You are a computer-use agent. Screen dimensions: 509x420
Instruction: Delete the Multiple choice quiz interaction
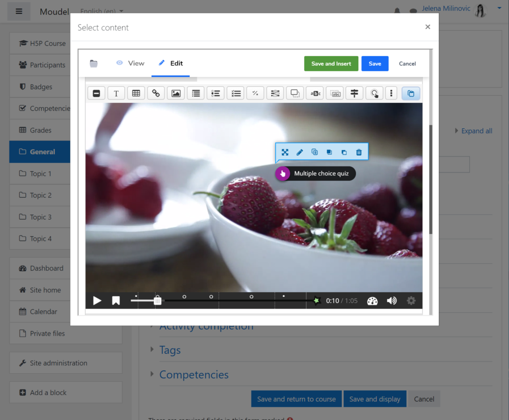(x=359, y=153)
